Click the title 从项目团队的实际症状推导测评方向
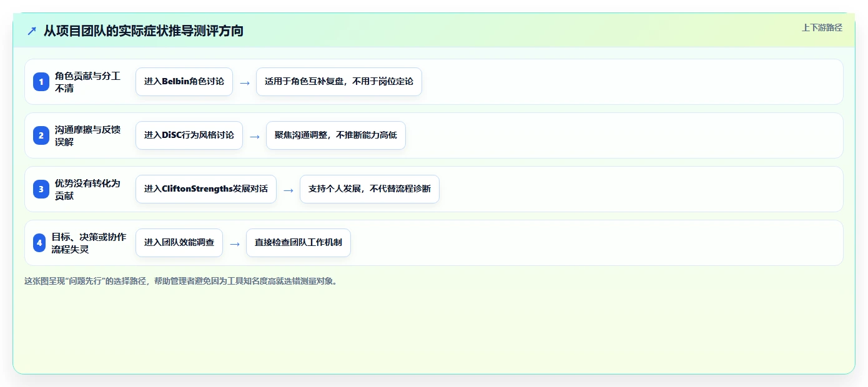868x387 pixels. (x=143, y=31)
